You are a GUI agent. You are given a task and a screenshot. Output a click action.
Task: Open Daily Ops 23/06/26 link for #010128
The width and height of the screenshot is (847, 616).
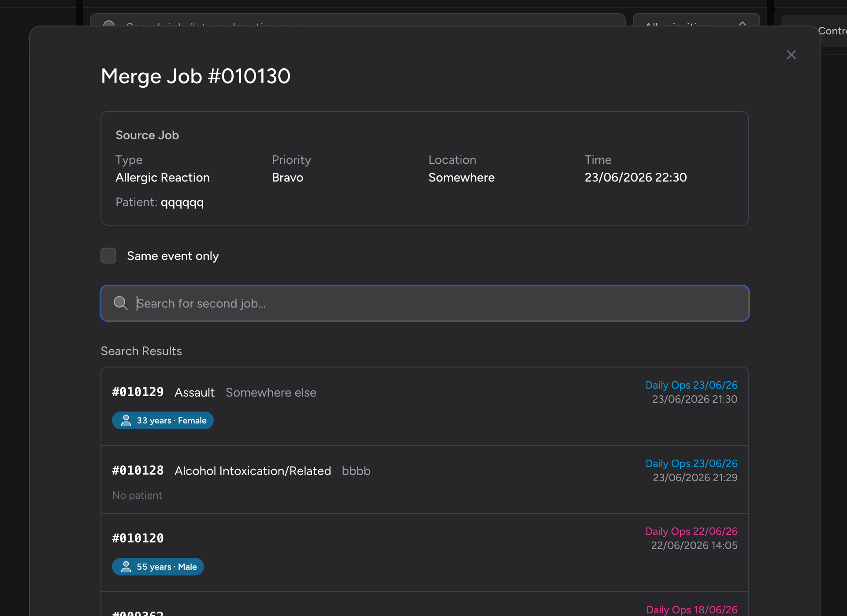pyautogui.click(x=691, y=464)
